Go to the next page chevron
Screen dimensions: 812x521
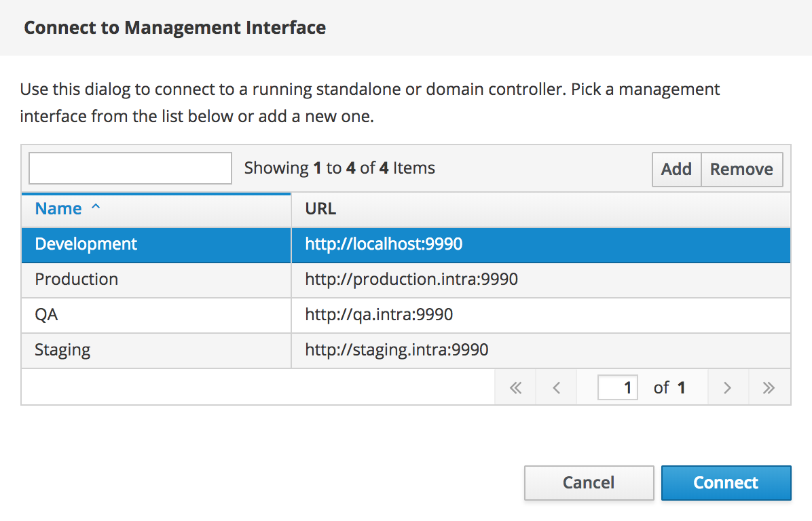[x=728, y=387]
